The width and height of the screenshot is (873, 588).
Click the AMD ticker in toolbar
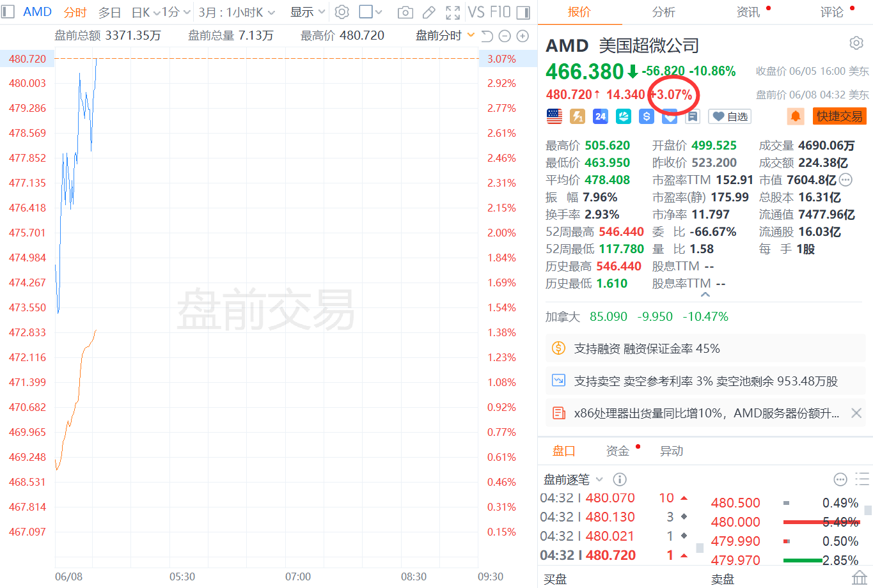[x=37, y=12]
